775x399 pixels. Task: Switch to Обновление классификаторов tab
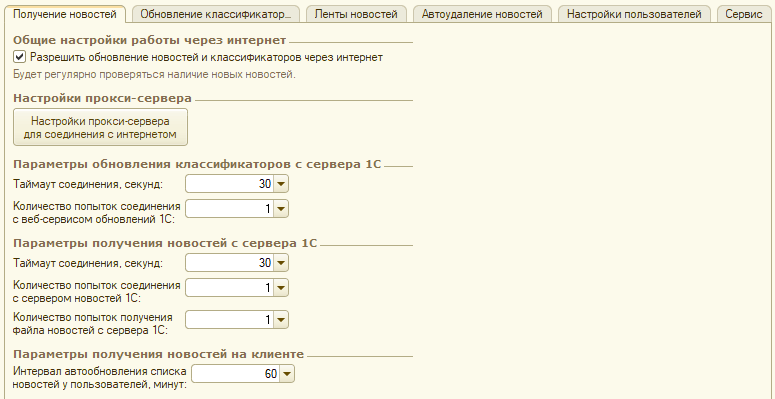(216, 14)
